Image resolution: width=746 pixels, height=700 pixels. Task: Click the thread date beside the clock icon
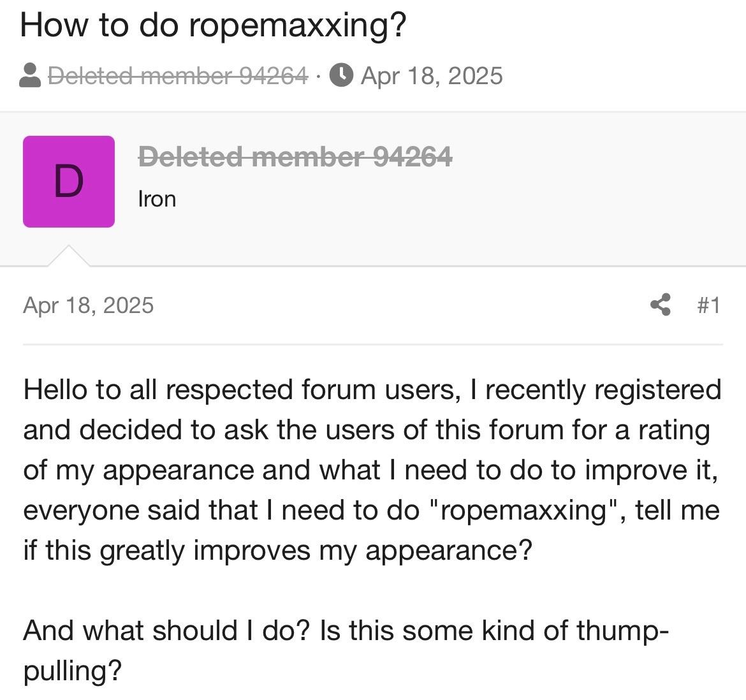click(x=432, y=75)
